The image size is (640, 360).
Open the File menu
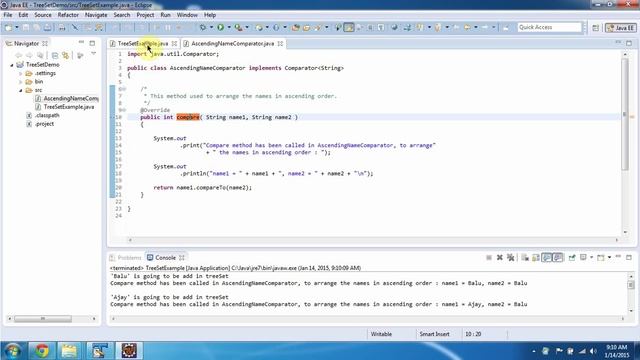[8, 15]
